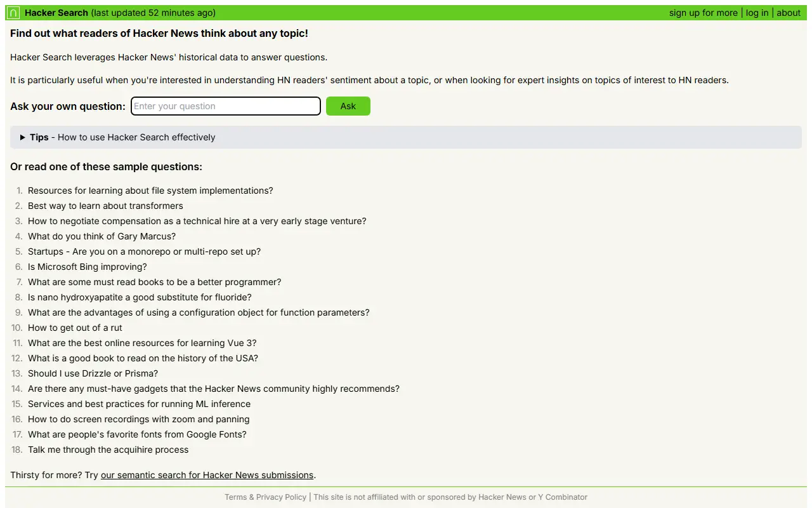Open the negotiate compensation as technical hire question

(197, 221)
